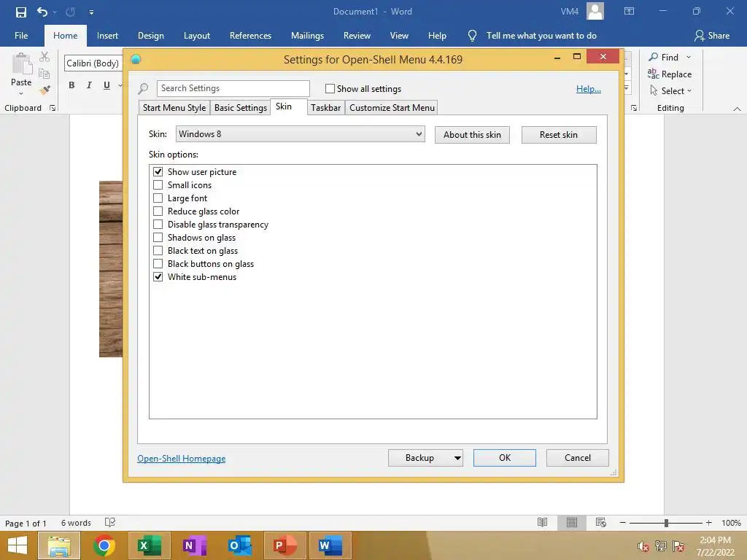The height and width of the screenshot is (560, 747).
Task: Click the Reset skin button
Action: click(559, 135)
